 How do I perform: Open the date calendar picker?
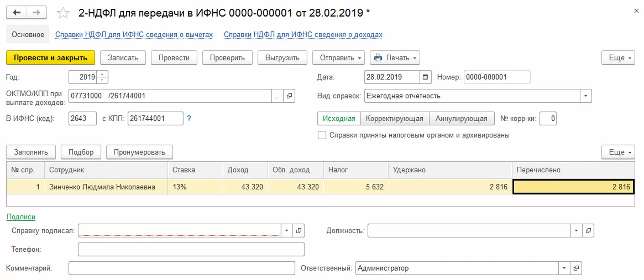tap(425, 77)
